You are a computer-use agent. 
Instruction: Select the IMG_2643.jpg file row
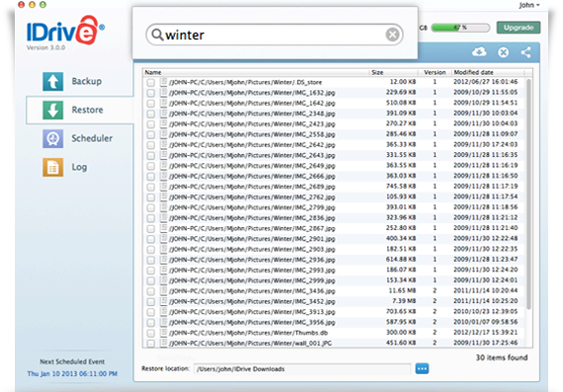(x=334, y=155)
